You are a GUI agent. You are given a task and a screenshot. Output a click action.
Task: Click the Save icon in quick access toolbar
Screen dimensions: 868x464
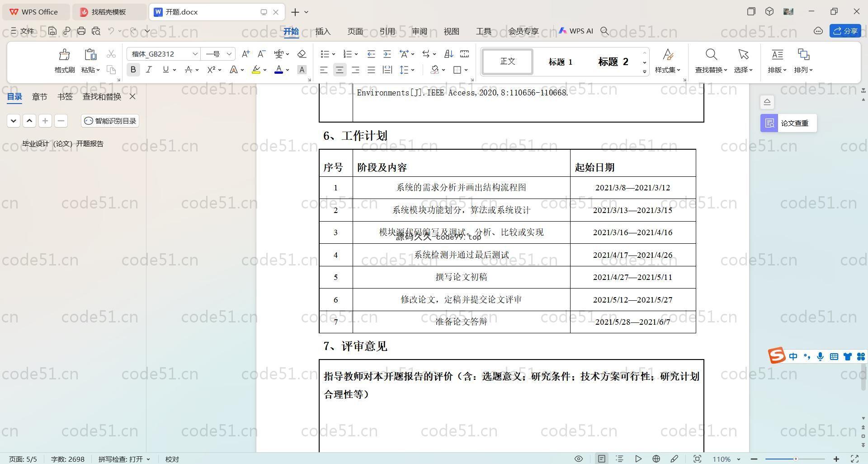click(52, 31)
